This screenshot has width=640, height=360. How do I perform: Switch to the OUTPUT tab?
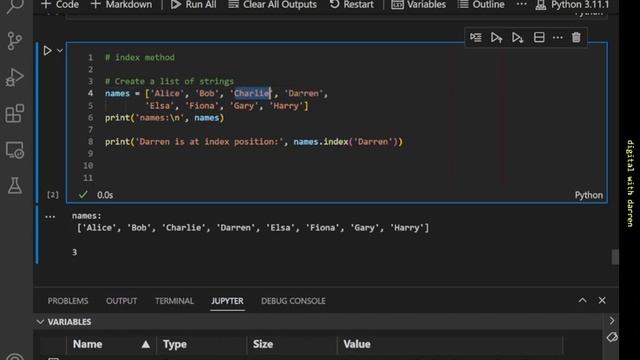tap(122, 301)
